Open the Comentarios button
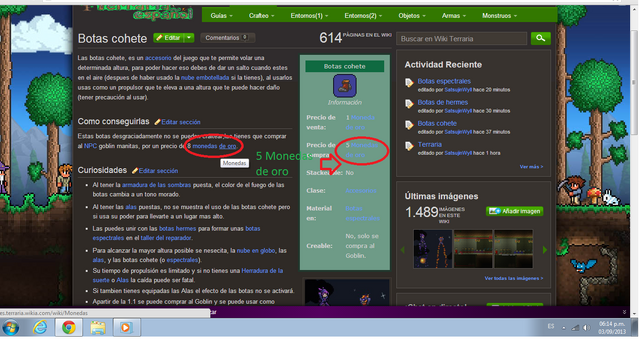Viewport: 640px width, 360px height. click(227, 38)
